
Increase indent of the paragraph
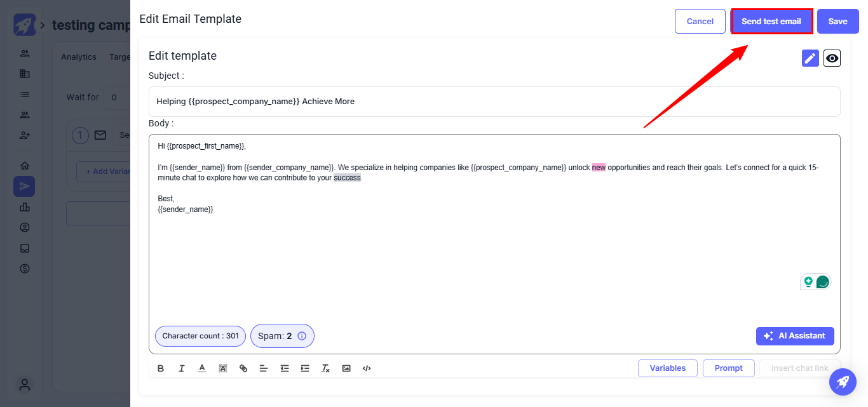pyautogui.click(x=305, y=368)
